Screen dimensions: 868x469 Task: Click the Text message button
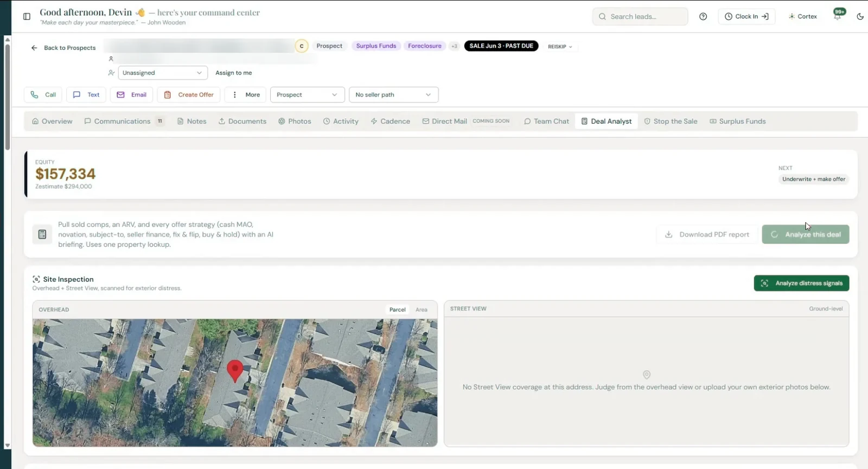point(86,95)
